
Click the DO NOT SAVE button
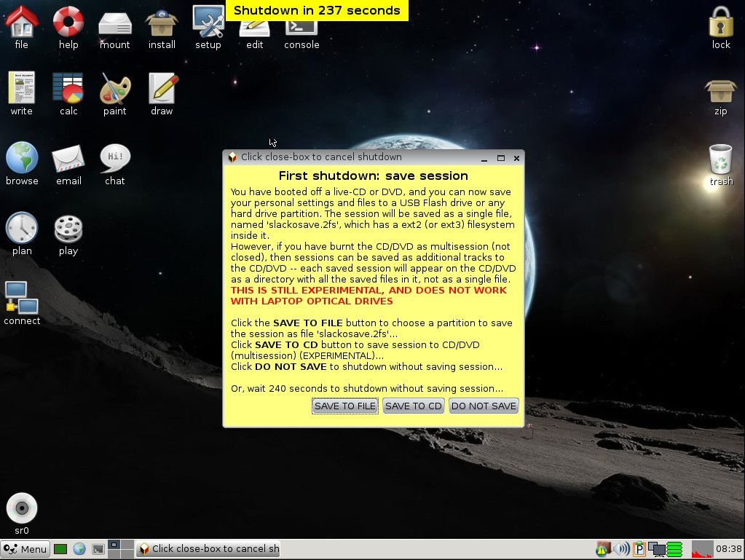coord(484,406)
